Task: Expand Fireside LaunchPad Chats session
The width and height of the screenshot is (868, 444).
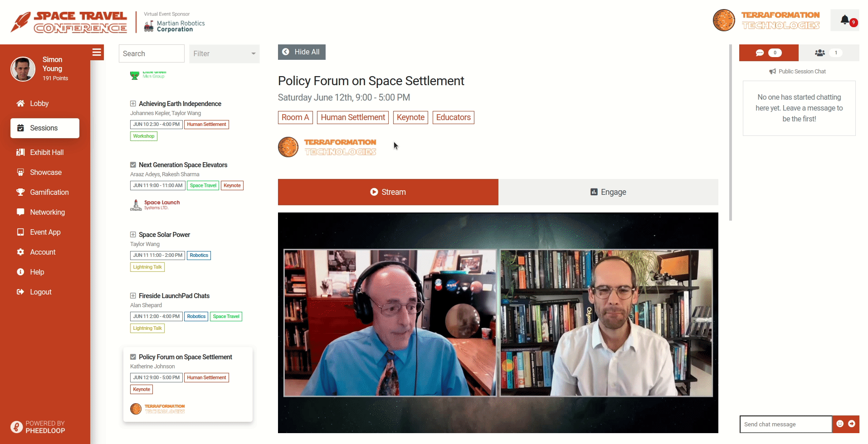Action: 133,296
